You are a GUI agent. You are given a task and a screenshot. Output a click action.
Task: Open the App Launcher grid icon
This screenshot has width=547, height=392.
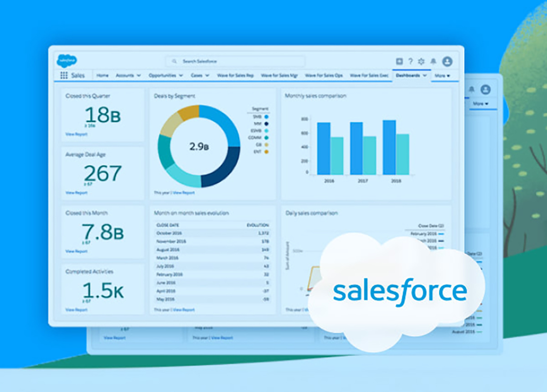(64, 76)
